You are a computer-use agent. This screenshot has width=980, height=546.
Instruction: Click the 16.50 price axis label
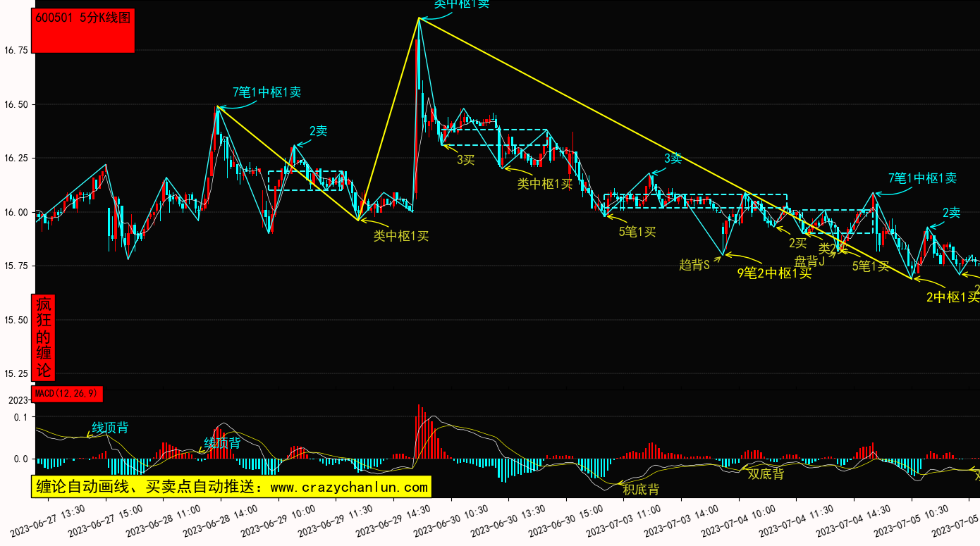pyautogui.click(x=16, y=104)
